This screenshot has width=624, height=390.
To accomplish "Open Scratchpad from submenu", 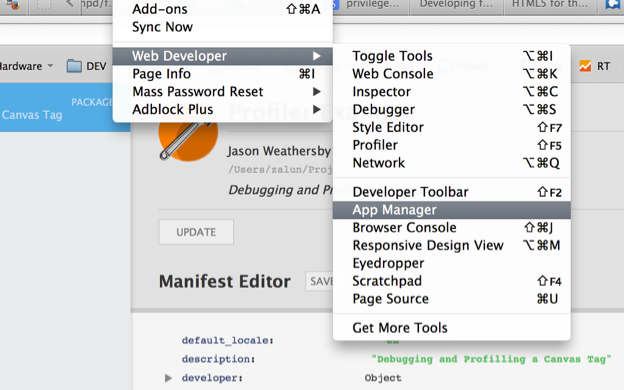I will click(x=452, y=281).
